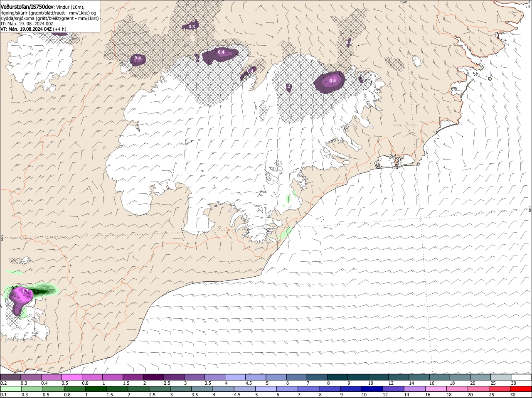The height and width of the screenshot is (398, 532).
Task: Click the dark teal top-row swatch between 9 and 10
Action: point(357,377)
